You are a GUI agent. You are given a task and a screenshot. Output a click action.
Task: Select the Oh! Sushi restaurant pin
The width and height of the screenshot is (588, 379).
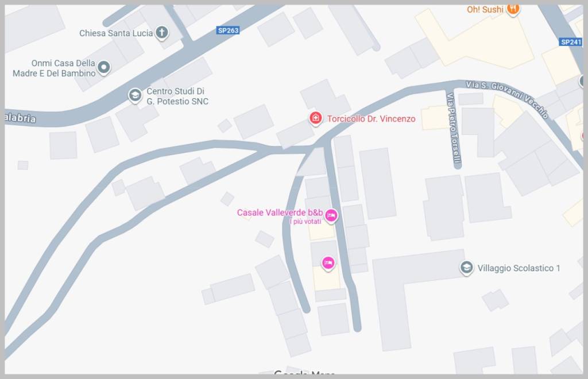click(513, 9)
